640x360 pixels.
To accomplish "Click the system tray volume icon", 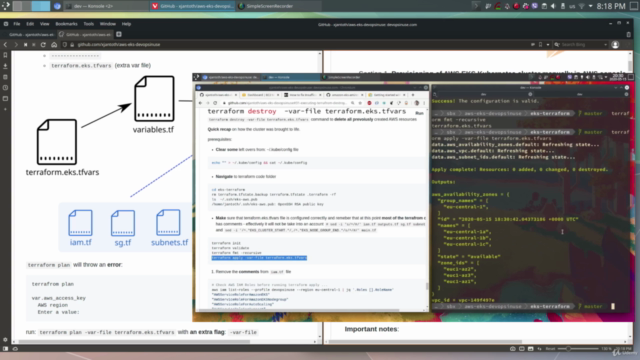I will coord(553,6).
